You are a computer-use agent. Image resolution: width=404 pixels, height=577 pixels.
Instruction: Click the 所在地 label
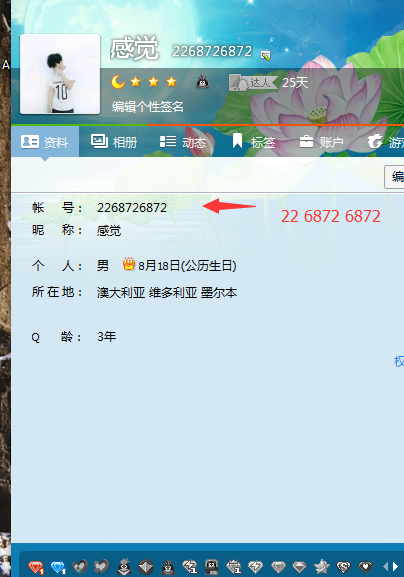[57, 292]
